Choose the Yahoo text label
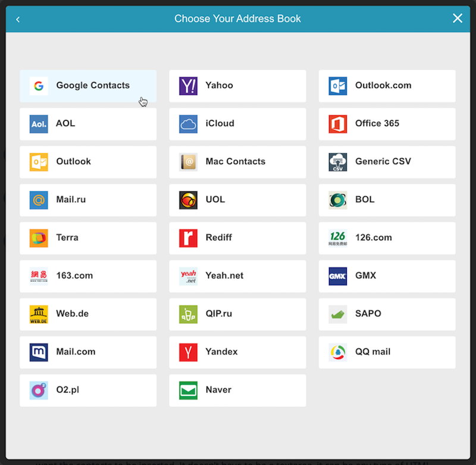 tap(219, 85)
